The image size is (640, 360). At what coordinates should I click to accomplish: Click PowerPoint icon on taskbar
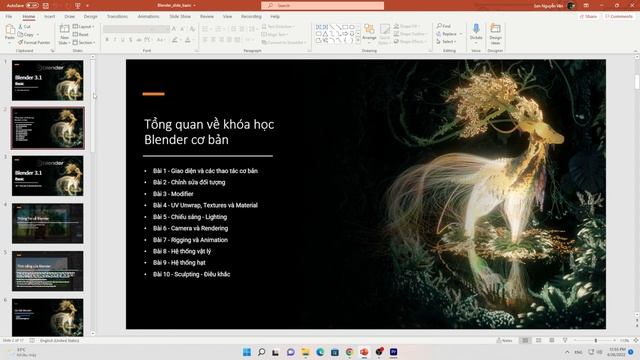(364, 352)
